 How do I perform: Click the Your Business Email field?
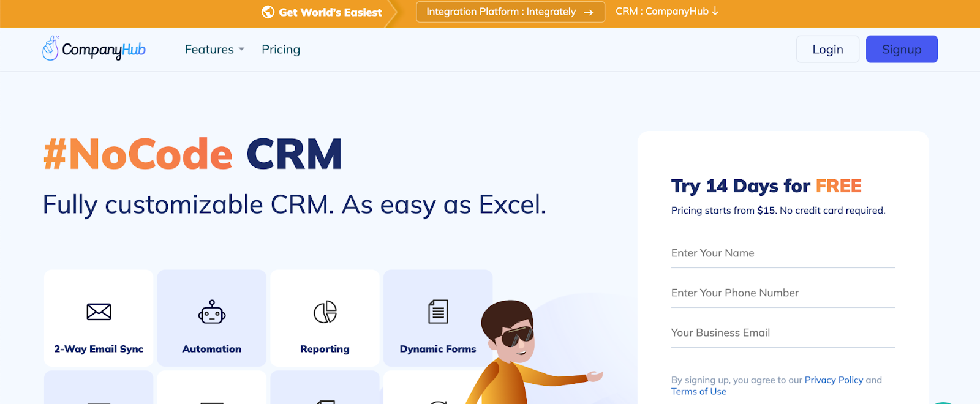(x=783, y=333)
